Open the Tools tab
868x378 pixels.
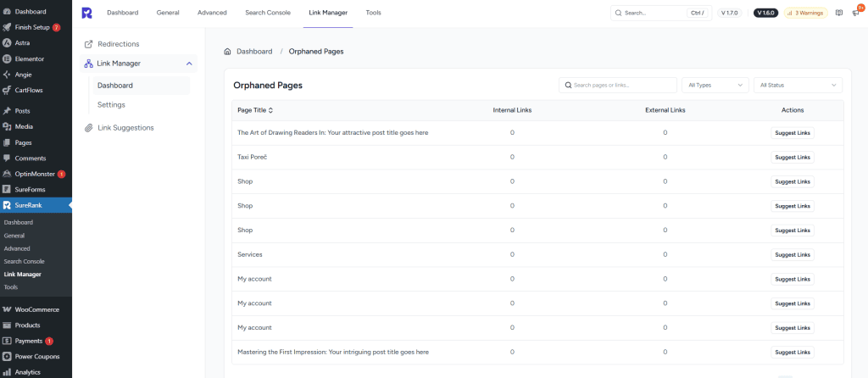click(373, 13)
